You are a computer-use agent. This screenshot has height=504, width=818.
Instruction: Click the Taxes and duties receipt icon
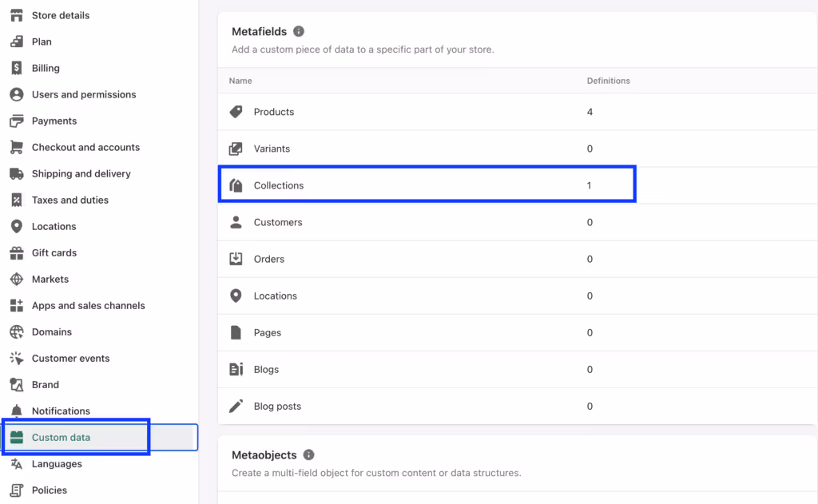[x=17, y=200]
